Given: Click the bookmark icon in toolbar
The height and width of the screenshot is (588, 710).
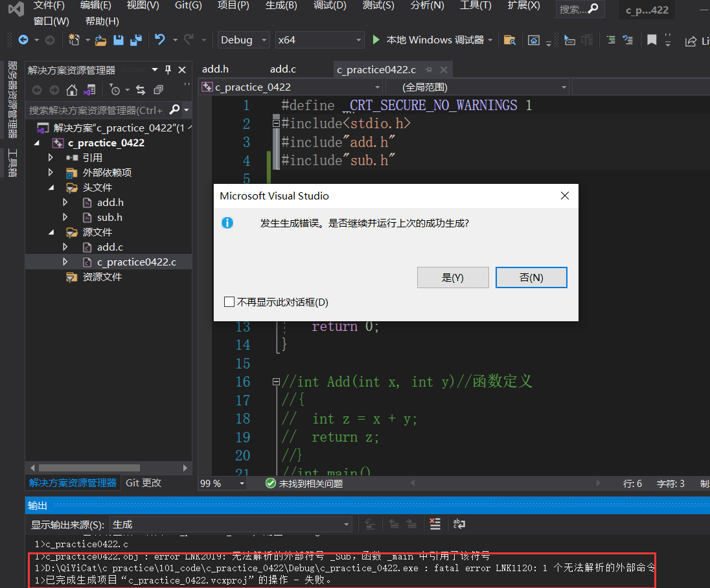Looking at the screenshot, I should click(652, 40).
